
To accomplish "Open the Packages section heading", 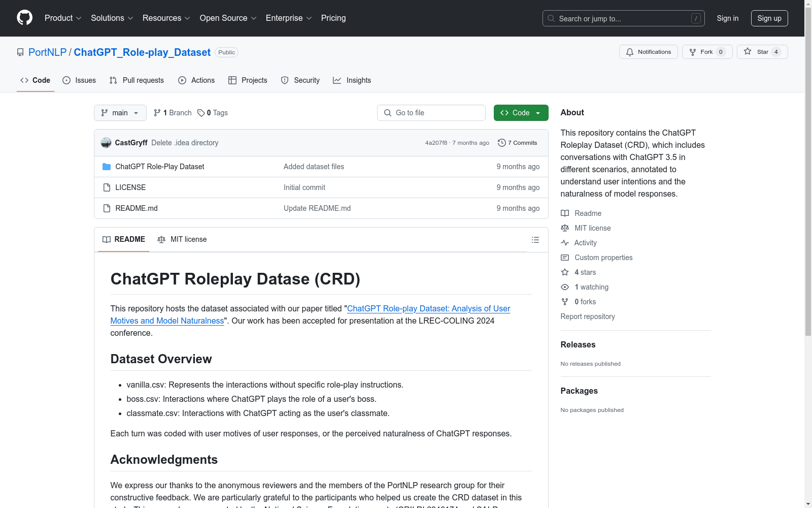I will (x=579, y=391).
